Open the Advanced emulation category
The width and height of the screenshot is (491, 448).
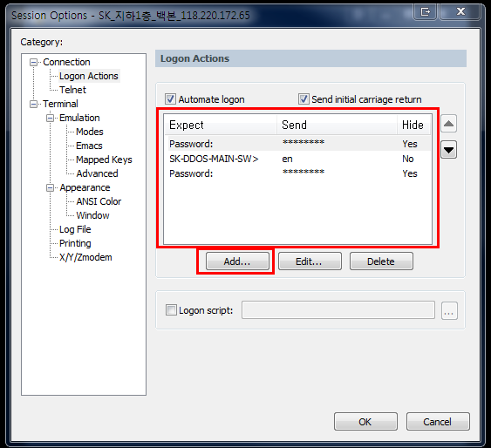pyautogui.click(x=97, y=173)
